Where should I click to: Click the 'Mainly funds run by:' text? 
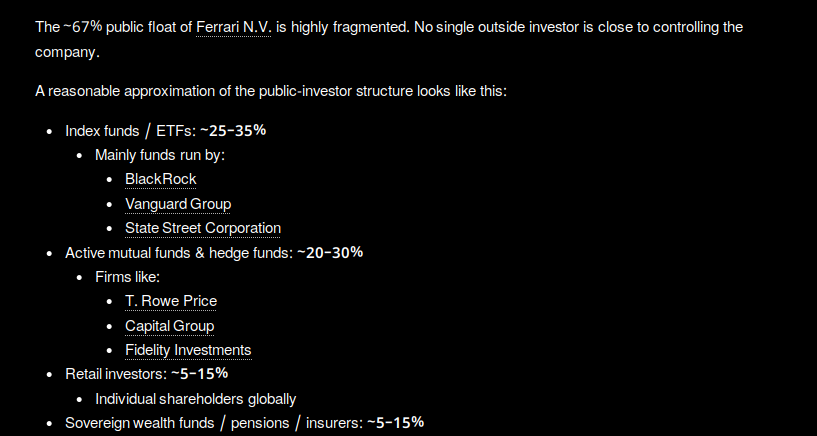pyautogui.click(x=160, y=155)
